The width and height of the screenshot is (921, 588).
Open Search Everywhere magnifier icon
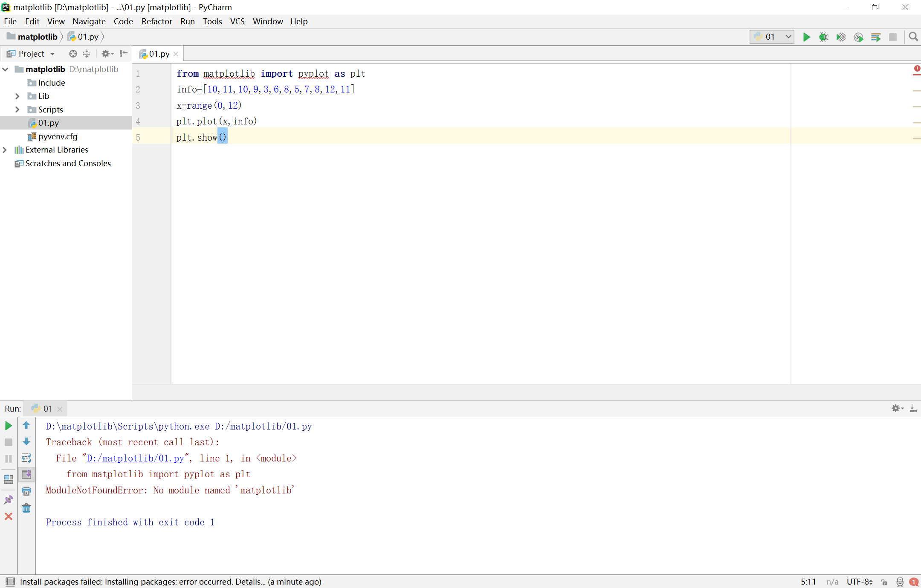click(x=913, y=37)
